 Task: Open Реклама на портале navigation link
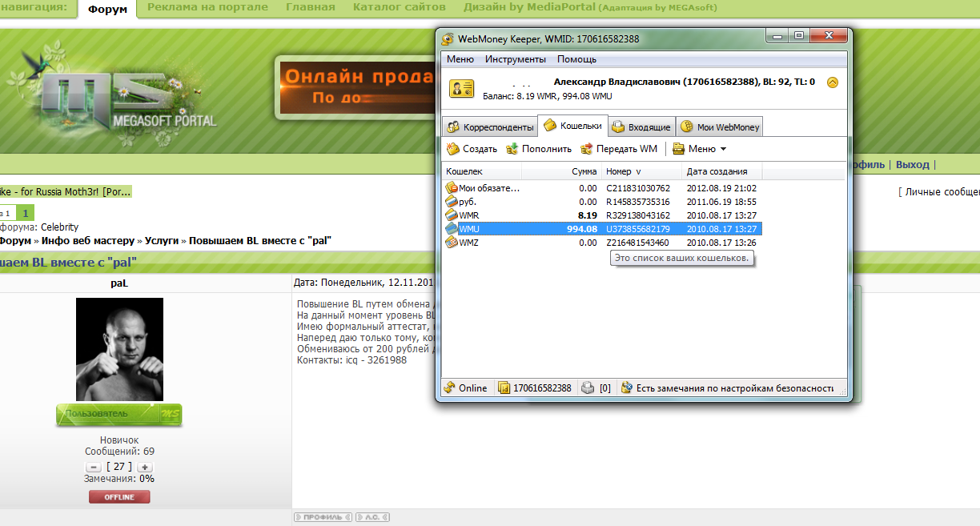(x=208, y=7)
